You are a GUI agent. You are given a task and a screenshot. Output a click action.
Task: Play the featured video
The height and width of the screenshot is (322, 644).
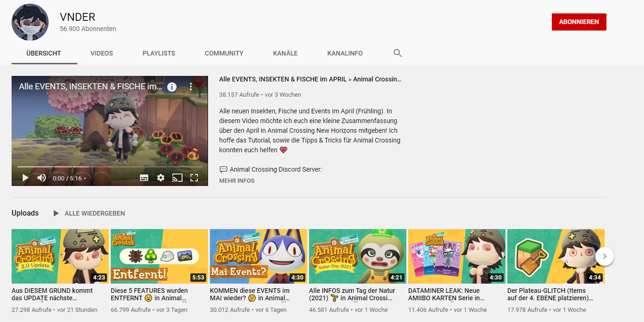coord(25,178)
